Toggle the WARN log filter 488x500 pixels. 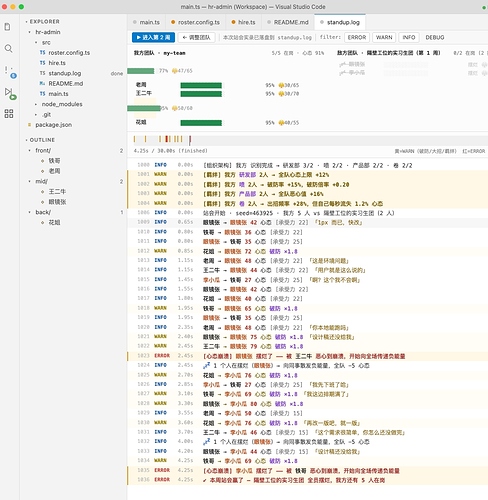384,37
